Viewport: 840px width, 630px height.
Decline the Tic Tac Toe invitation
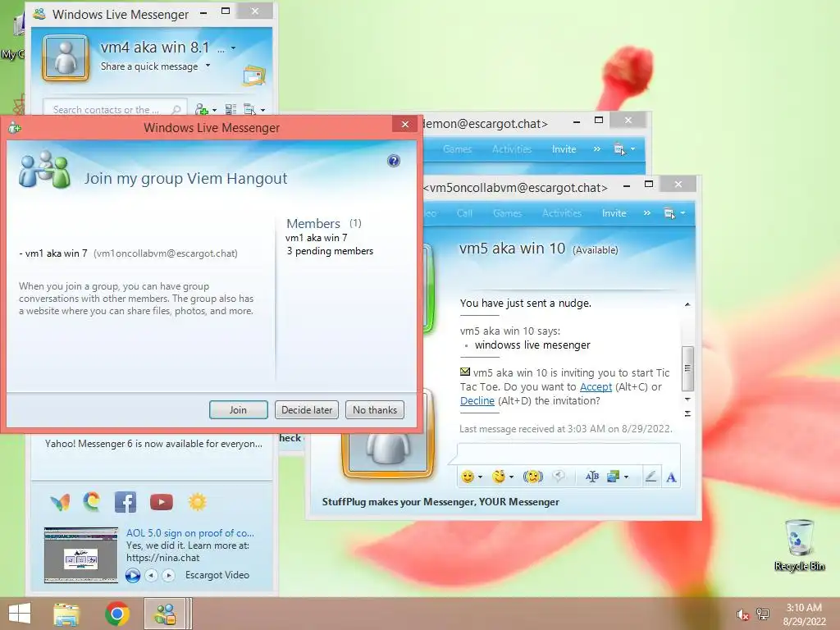click(x=477, y=400)
